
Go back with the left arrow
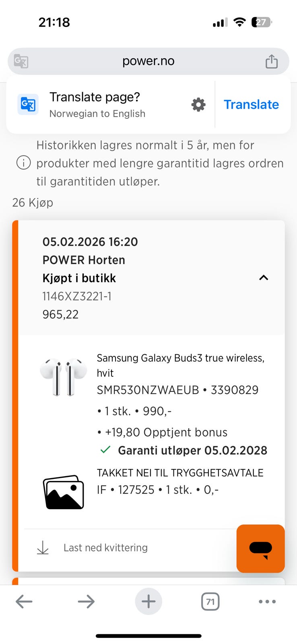pyautogui.click(x=24, y=602)
